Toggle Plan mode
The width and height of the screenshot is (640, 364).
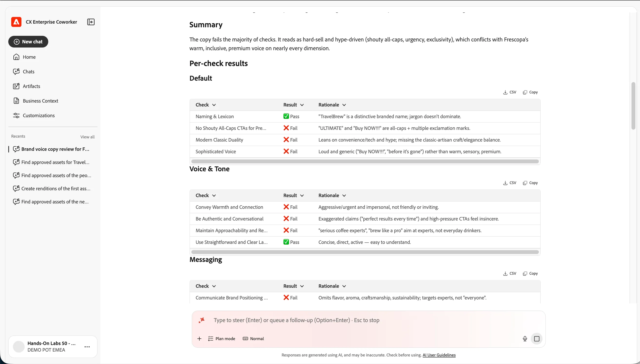coord(222,339)
